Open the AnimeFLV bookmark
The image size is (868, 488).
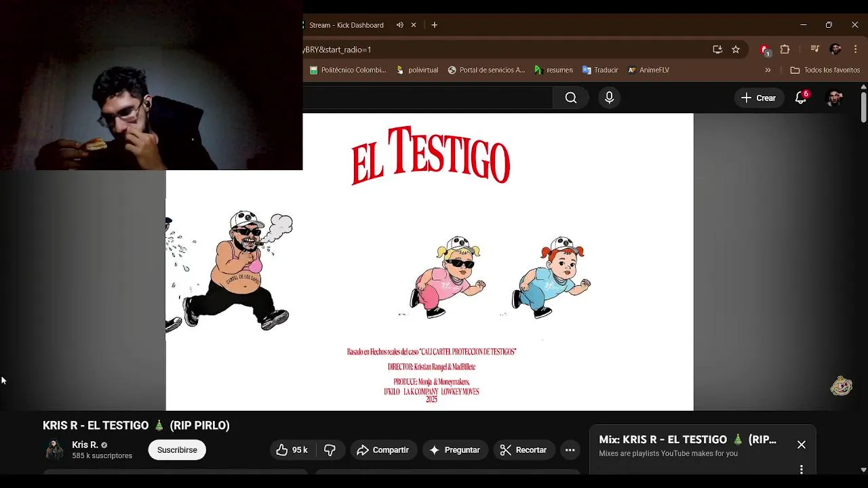click(x=648, y=70)
